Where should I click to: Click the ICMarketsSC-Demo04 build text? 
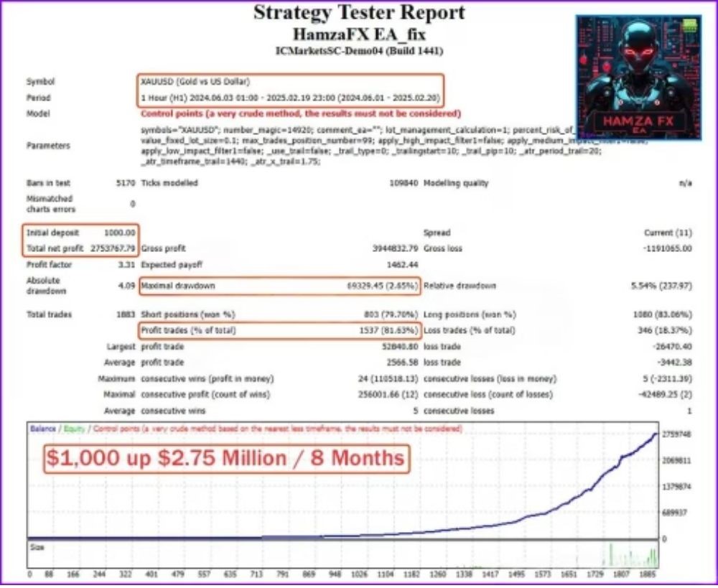coord(359,51)
